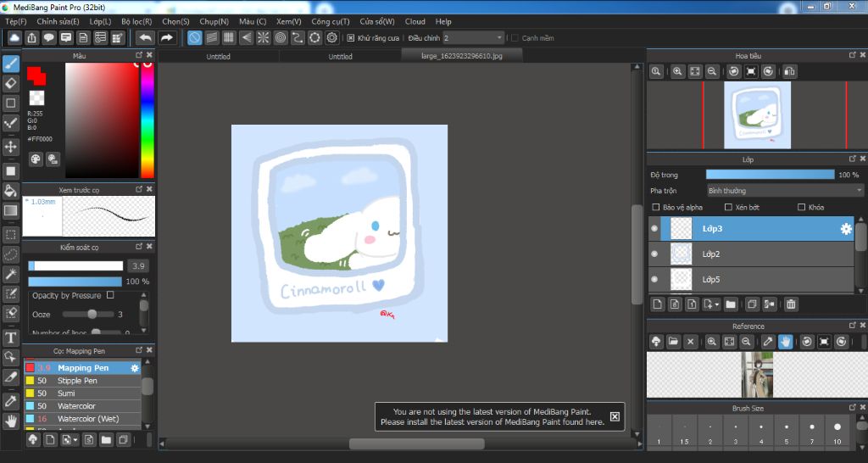Create a new layer icon
This screenshot has height=463, width=868.
tap(657, 304)
